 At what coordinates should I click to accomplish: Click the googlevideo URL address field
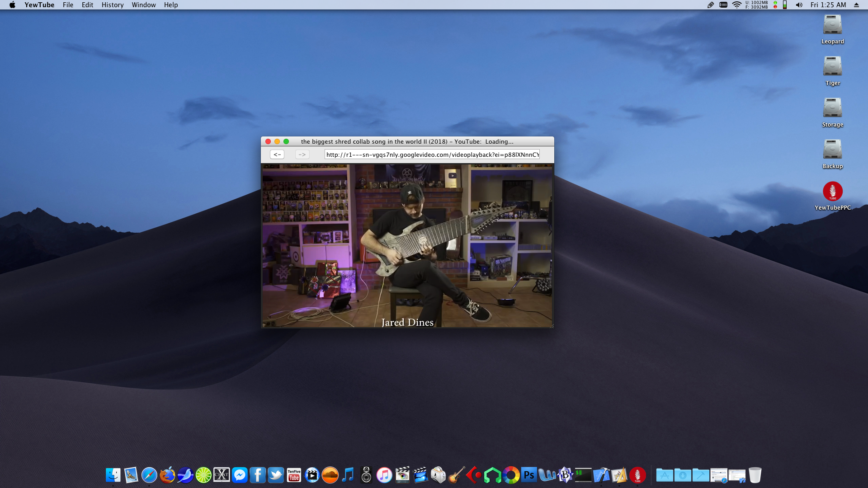tap(432, 155)
